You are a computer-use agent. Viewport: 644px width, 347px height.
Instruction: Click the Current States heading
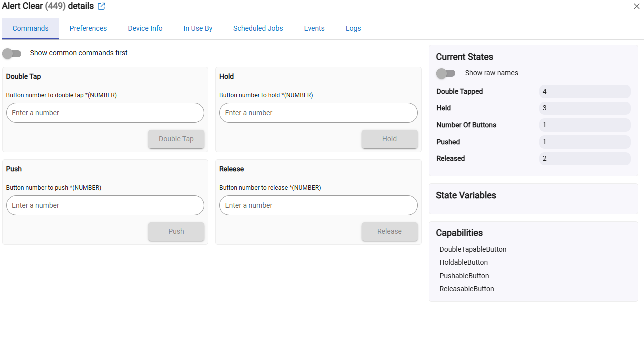465,57
